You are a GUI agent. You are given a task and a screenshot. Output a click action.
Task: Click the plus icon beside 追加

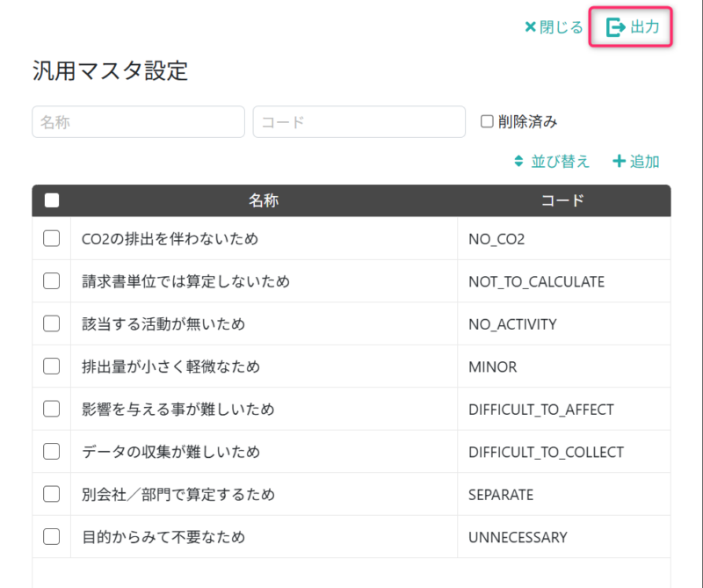pyautogui.click(x=619, y=162)
